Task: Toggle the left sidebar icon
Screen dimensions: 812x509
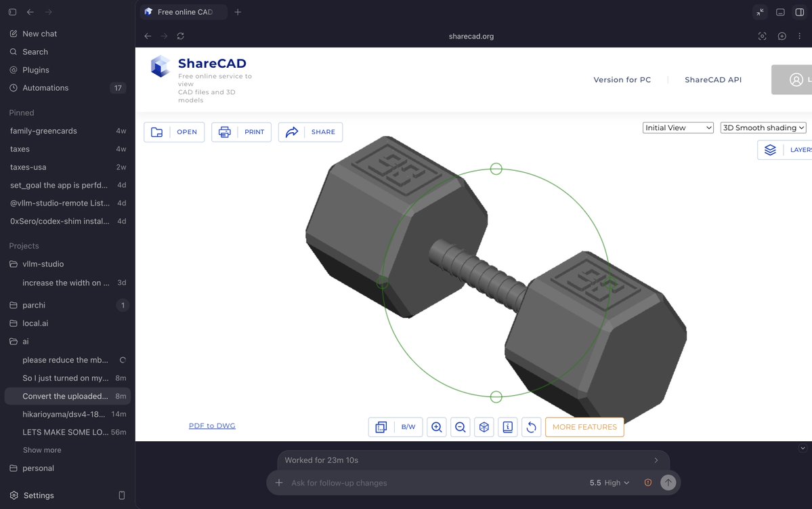Action: [x=12, y=12]
